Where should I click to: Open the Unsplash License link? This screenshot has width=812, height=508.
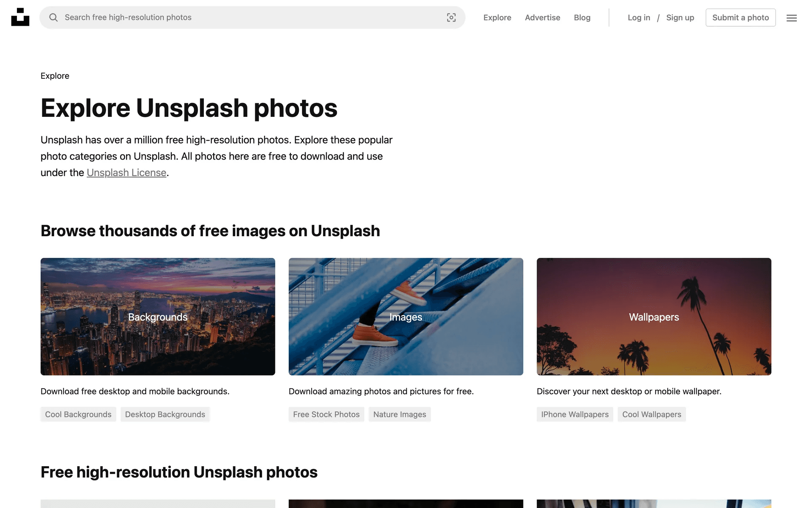tap(126, 173)
